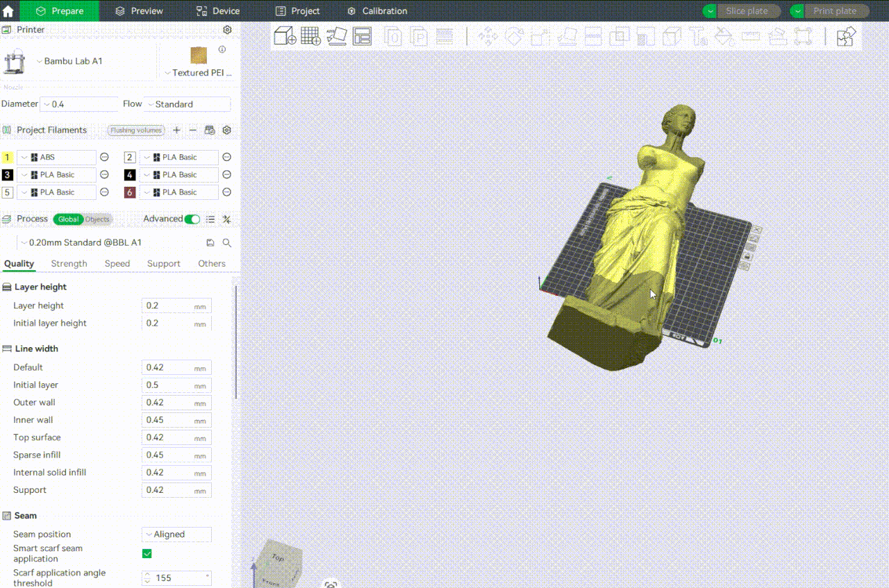Click the Variable layer height icon
The image size is (889, 588).
444,36
